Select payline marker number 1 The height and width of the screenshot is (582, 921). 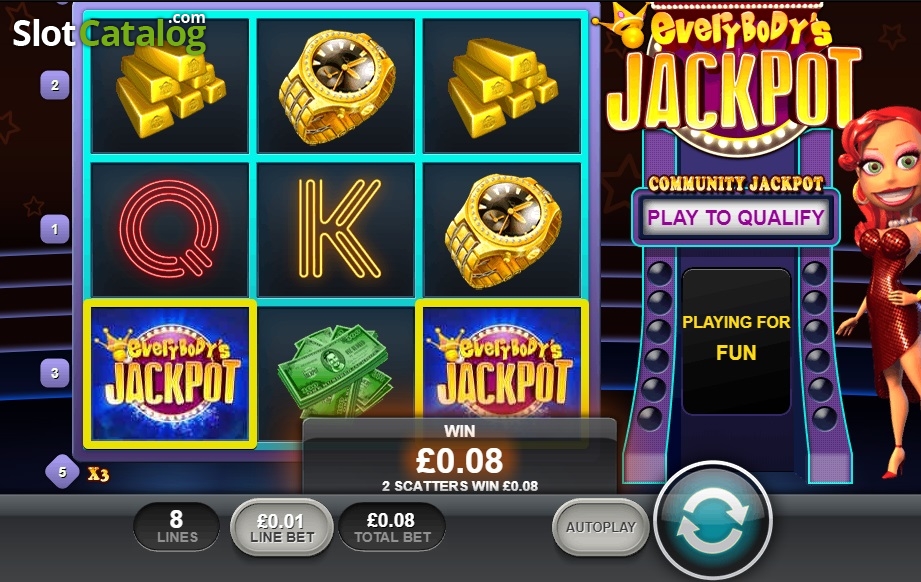pos(55,229)
